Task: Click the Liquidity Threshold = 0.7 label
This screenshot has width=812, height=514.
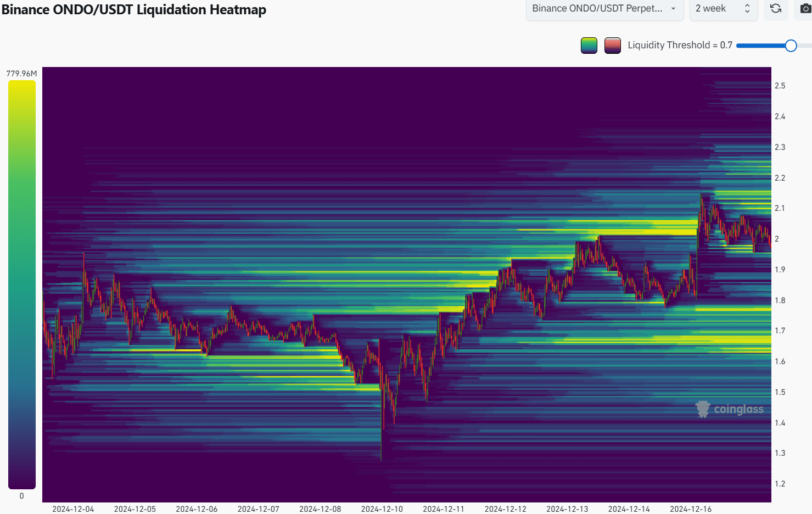Action: pyautogui.click(x=680, y=46)
